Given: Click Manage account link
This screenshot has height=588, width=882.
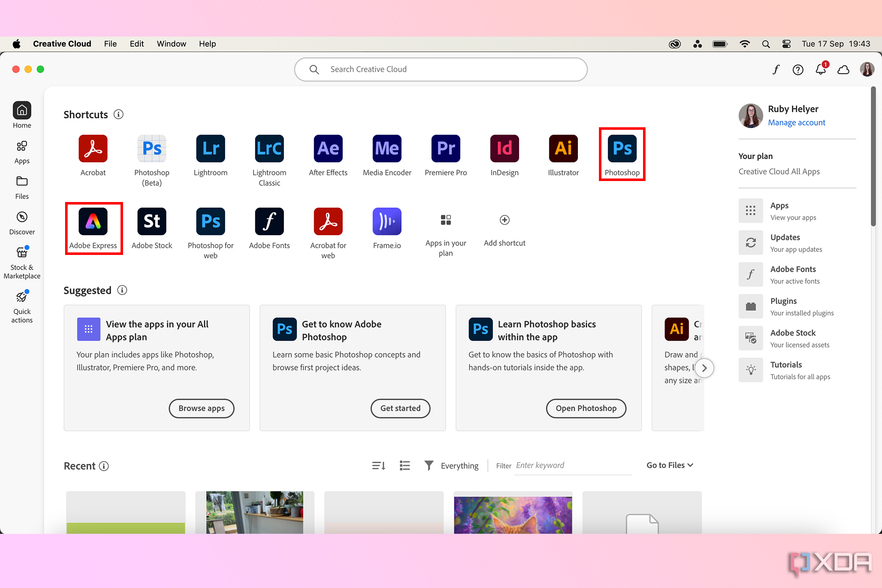Looking at the screenshot, I should [x=797, y=122].
